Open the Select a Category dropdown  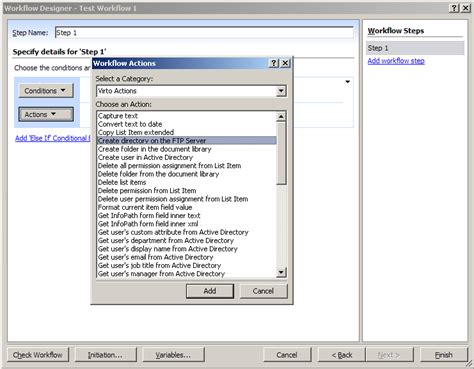[x=281, y=91]
